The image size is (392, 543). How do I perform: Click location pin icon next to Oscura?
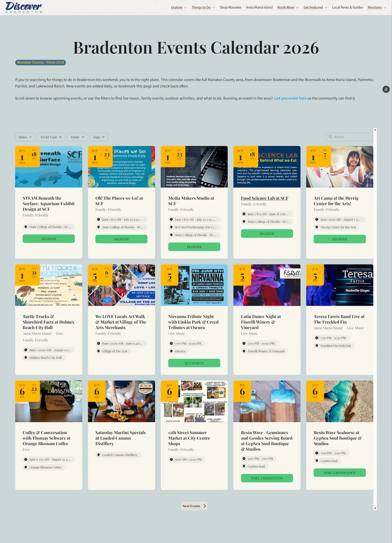click(x=171, y=351)
